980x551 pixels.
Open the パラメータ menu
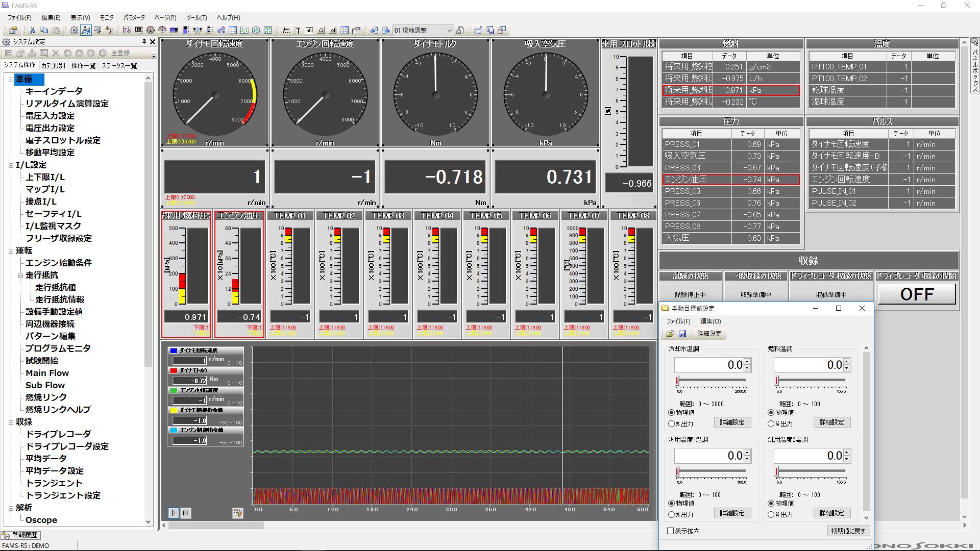pos(134,18)
